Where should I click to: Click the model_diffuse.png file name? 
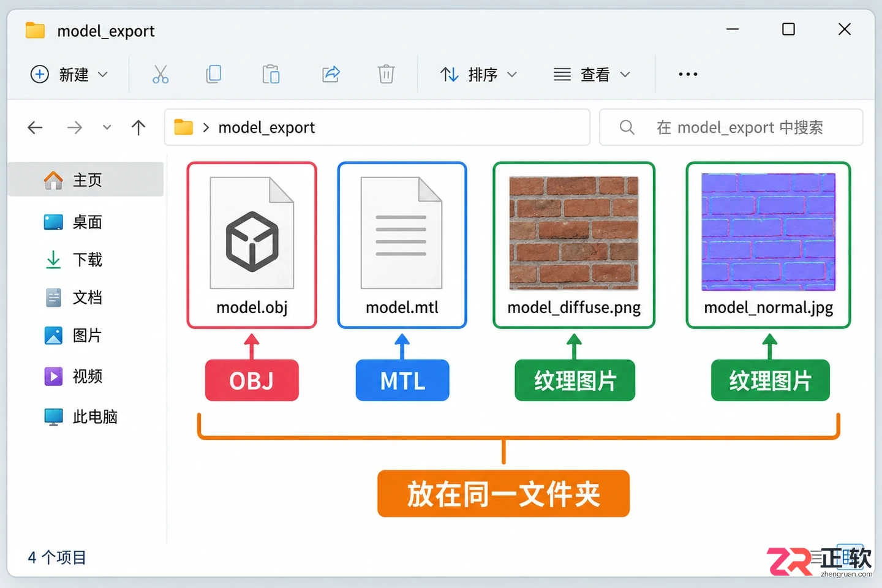(x=574, y=307)
